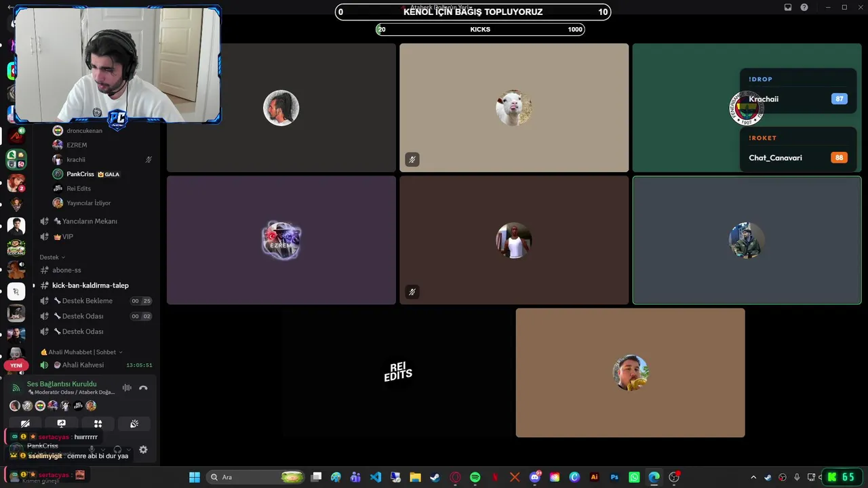Image resolution: width=868 pixels, height=488 pixels.
Task: Join the Destek Odası channel showing 00 02
Action: coord(96,316)
